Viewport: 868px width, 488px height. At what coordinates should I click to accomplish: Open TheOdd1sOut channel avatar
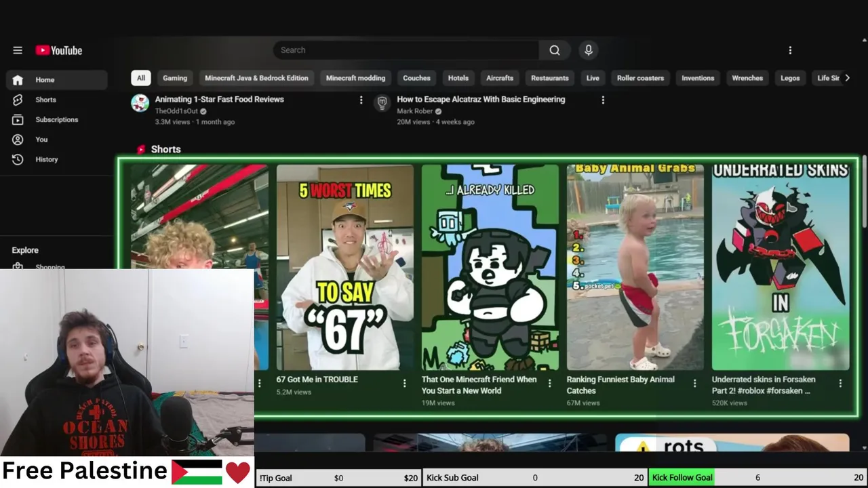coord(140,103)
